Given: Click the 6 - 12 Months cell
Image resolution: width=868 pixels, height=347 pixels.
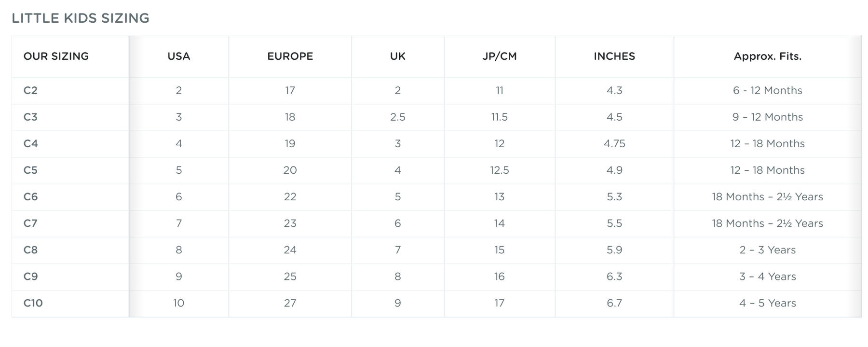Looking at the screenshot, I should (x=767, y=90).
